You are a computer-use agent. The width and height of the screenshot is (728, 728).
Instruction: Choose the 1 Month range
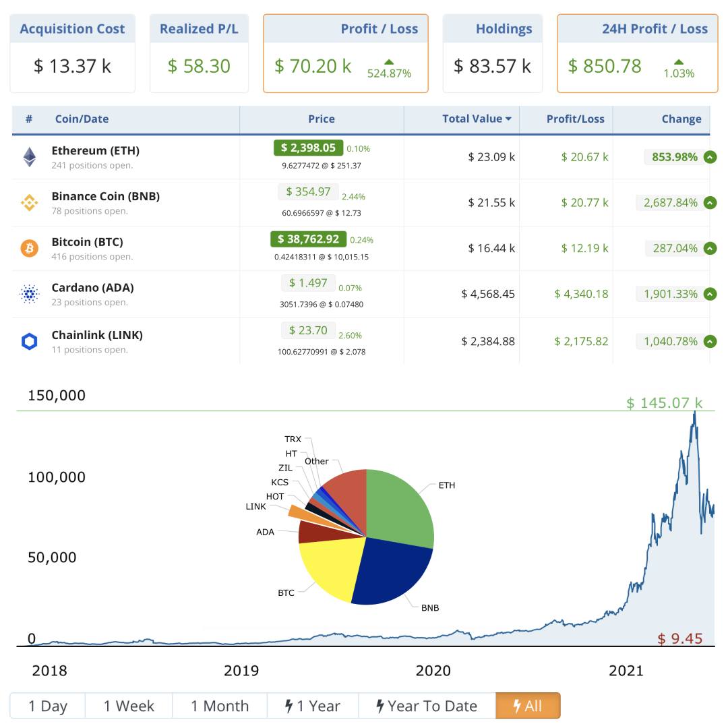pyautogui.click(x=220, y=706)
